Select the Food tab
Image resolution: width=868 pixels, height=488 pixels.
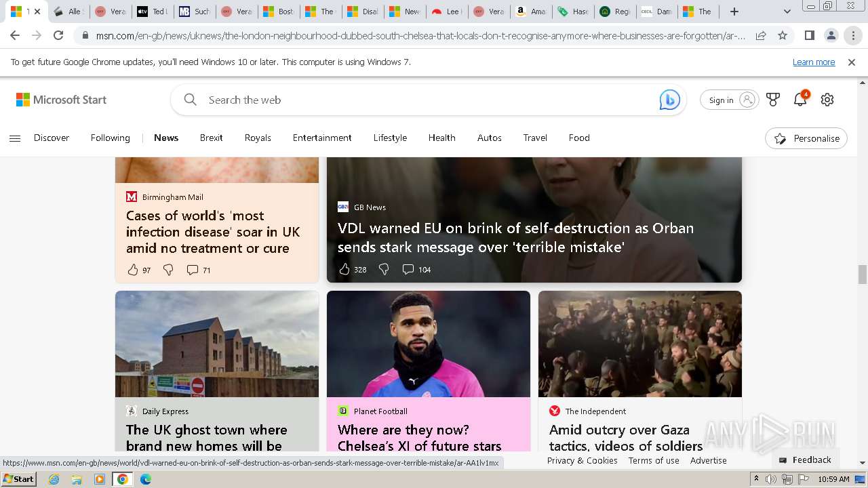579,138
